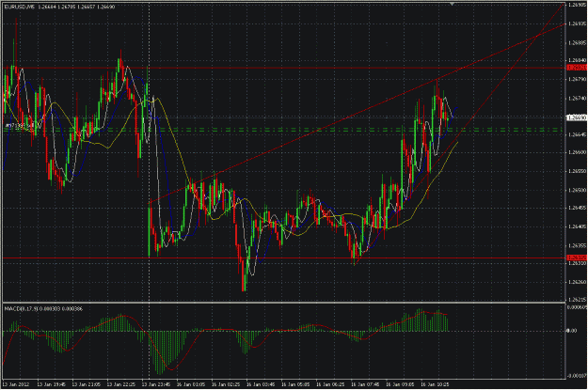Click the 1.26405 price scale label
The width and height of the screenshot is (588, 390).
[577, 226]
